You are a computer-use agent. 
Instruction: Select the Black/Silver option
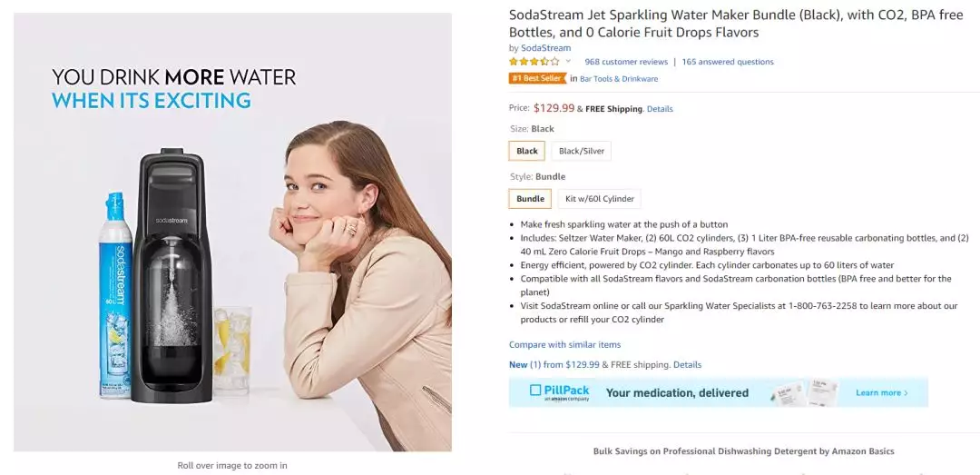pyautogui.click(x=582, y=151)
